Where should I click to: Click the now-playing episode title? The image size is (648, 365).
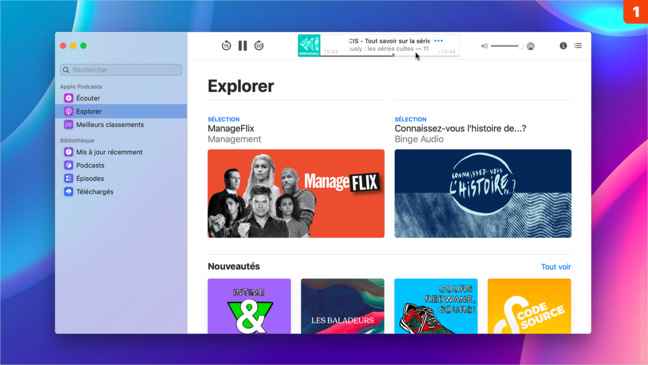click(389, 41)
